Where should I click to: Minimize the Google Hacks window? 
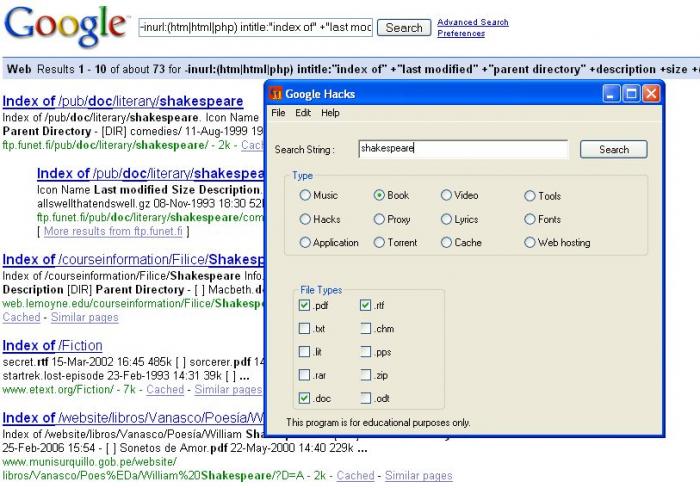click(611, 94)
